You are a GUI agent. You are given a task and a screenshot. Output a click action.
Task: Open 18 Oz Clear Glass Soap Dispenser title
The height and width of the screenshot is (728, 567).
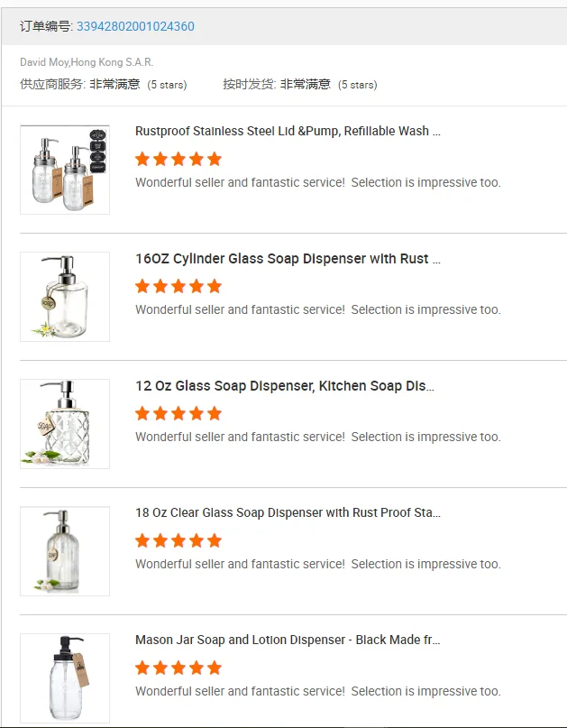pyautogui.click(x=288, y=512)
